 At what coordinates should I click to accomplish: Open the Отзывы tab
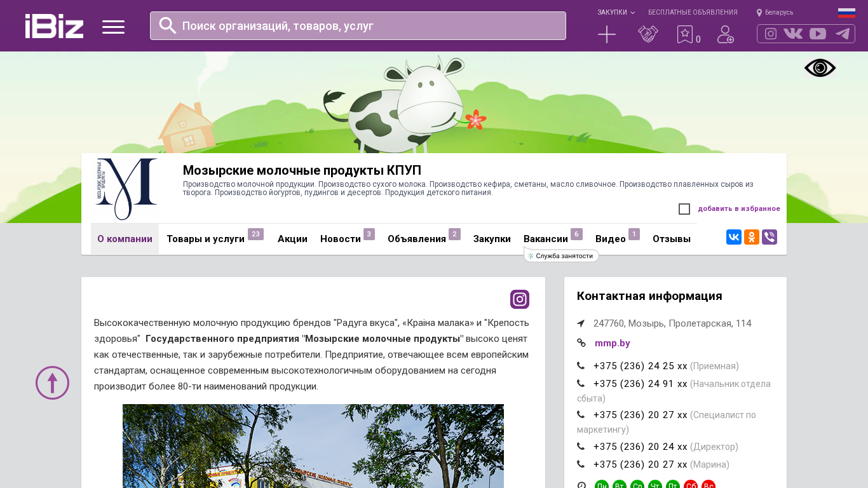pyautogui.click(x=672, y=239)
